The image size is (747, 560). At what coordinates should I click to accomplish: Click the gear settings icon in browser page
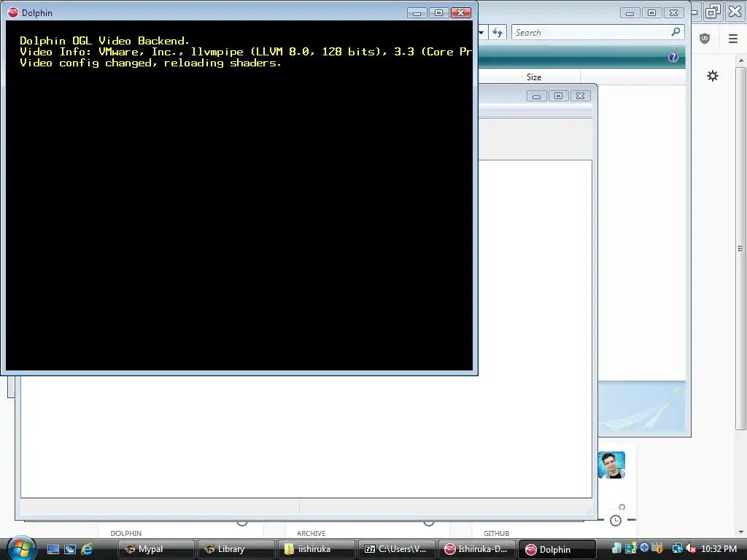(x=712, y=76)
